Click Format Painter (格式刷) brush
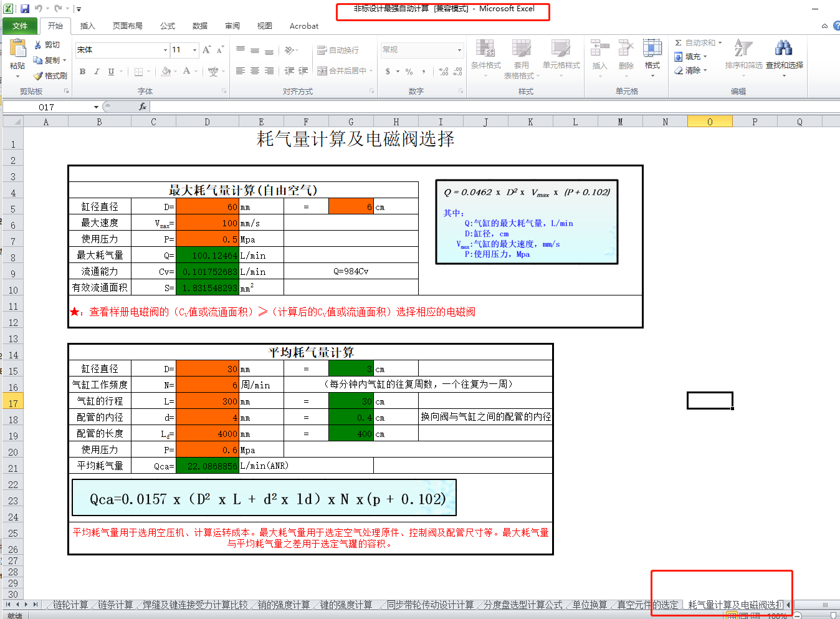The image size is (840, 619). tap(50, 75)
